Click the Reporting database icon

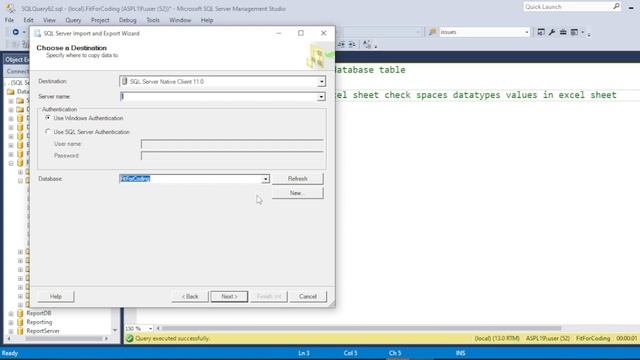[20, 322]
